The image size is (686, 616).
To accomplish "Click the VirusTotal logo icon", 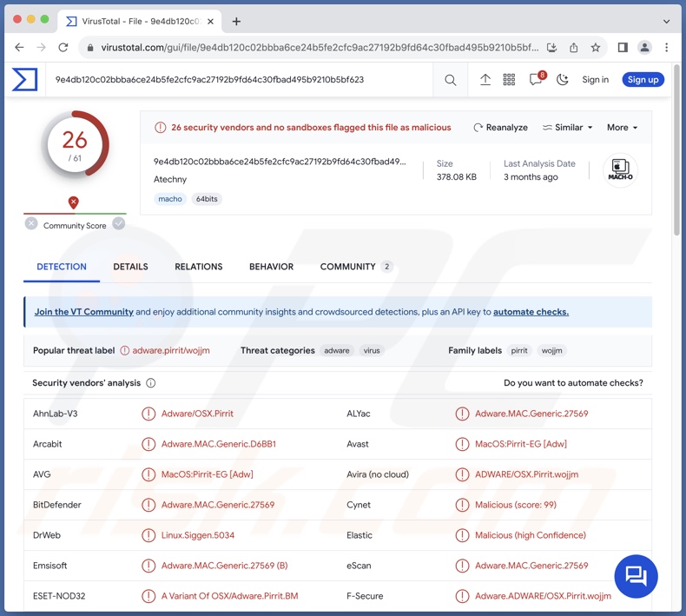I will click(24, 79).
